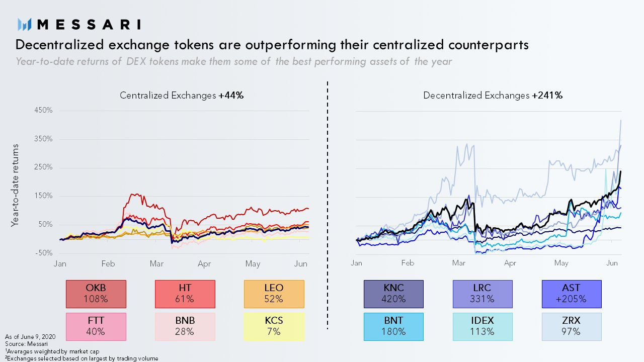This screenshot has width=644, height=362.
Task: Select the OKB 108% legend box
Action: click(x=96, y=294)
